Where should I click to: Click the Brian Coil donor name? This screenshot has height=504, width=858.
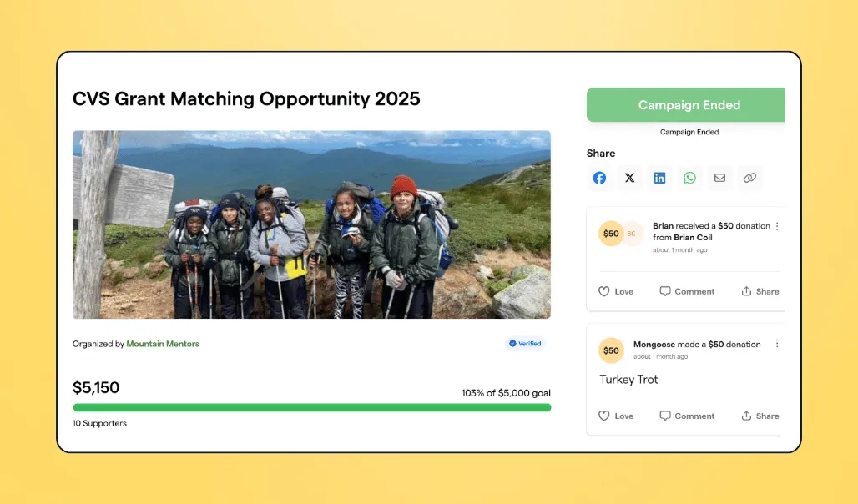tap(693, 238)
